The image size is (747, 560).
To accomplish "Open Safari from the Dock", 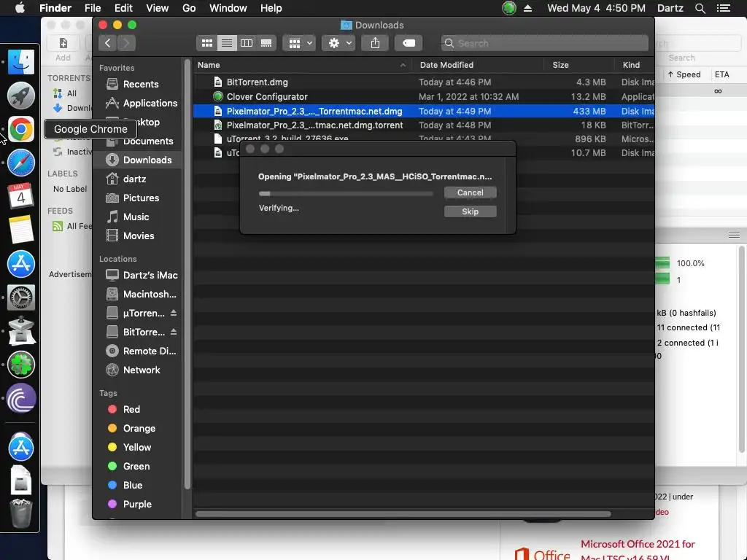I will coord(20,163).
